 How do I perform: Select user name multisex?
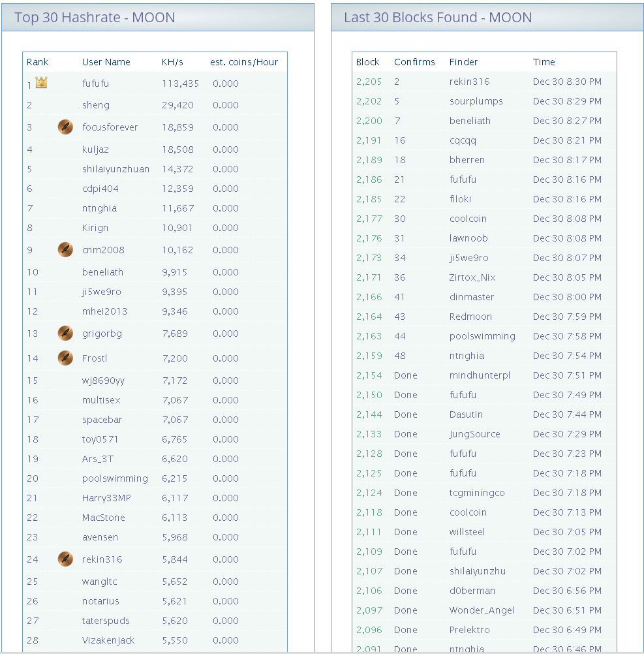(101, 400)
